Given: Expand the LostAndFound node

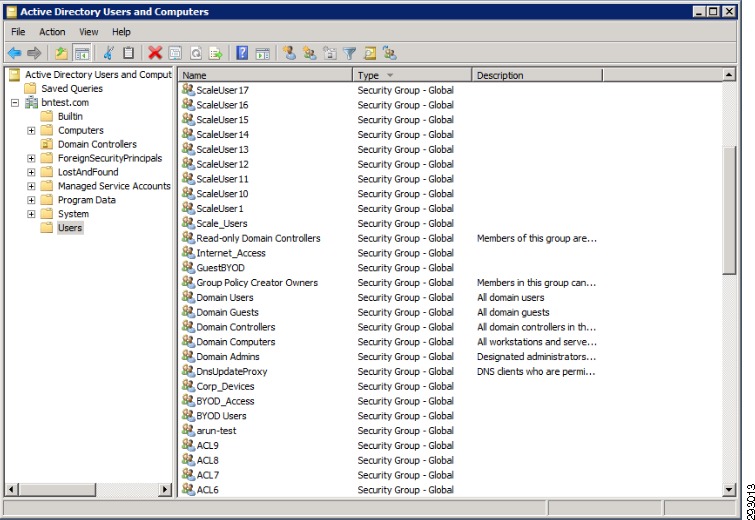Looking at the screenshot, I should tap(31, 172).
